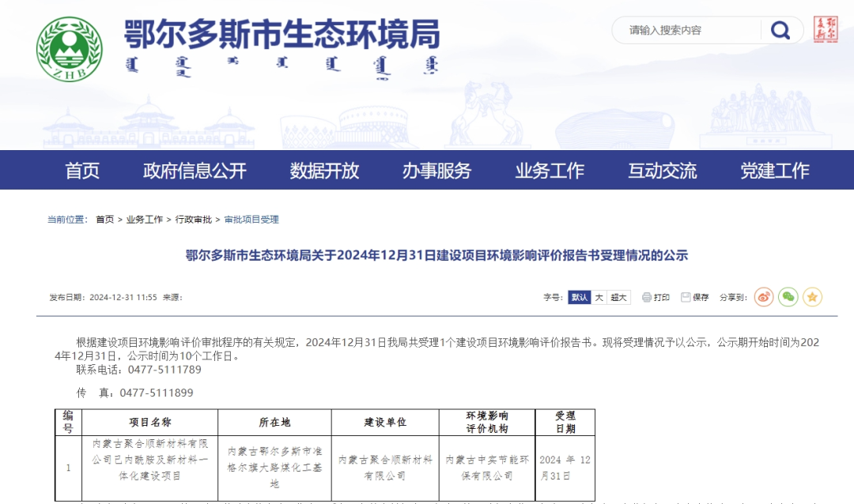Share the page to Weibo
The image size is (854, 504).
(x=763, y=297)
